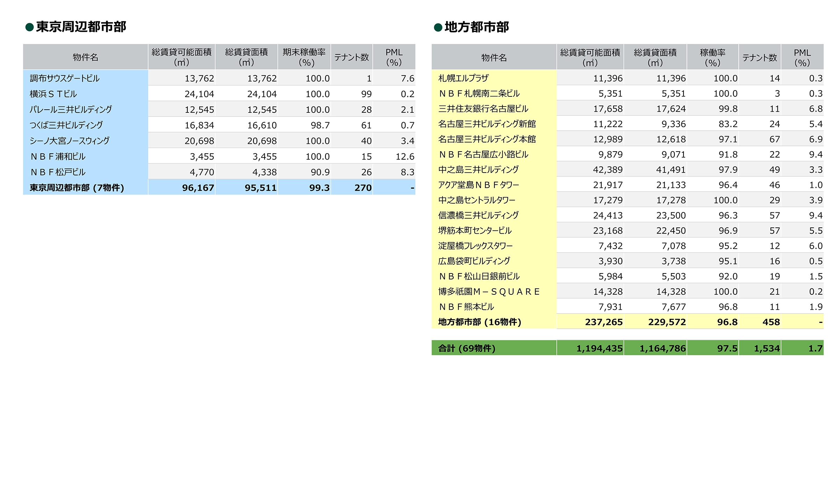
Task: Click the ＮＢＦ松山日銀前ビル property name
Action: pyautogui.click(x=479, y=276)
